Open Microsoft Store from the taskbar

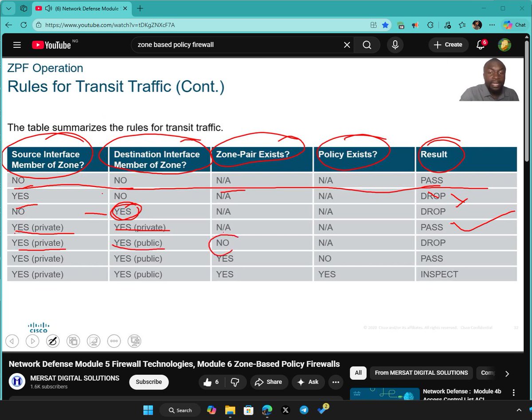(x=248, y=410)
